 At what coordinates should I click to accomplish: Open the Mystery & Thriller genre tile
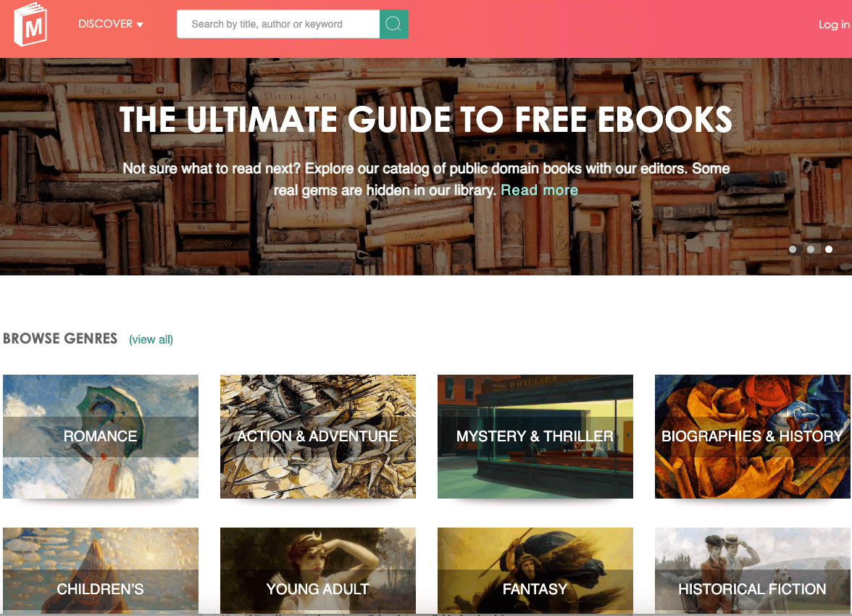click(x=535, y=436)
